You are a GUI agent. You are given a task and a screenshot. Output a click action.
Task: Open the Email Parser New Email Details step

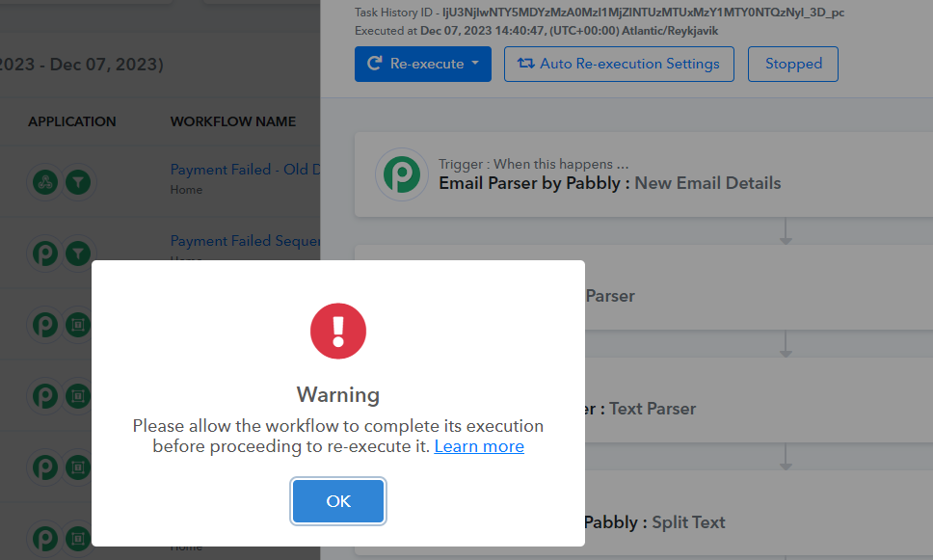tap(644, 174)
